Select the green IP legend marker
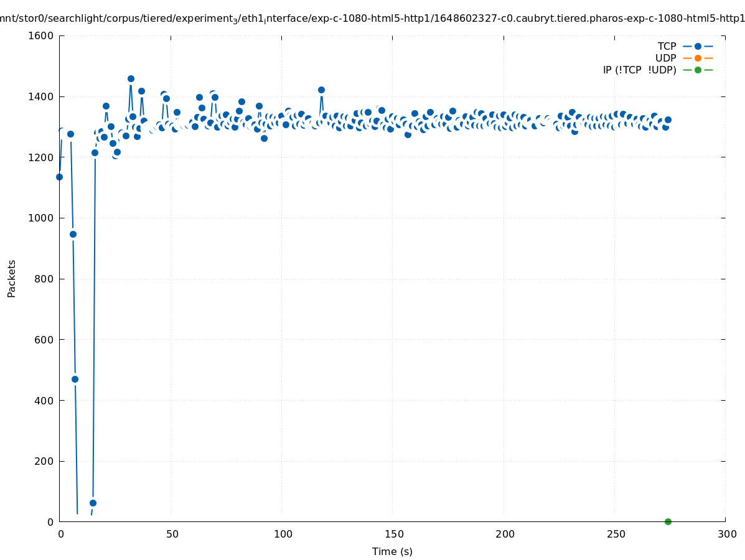Image resolution: width=745 pixels, height=560 pixels. coord(698,70)
